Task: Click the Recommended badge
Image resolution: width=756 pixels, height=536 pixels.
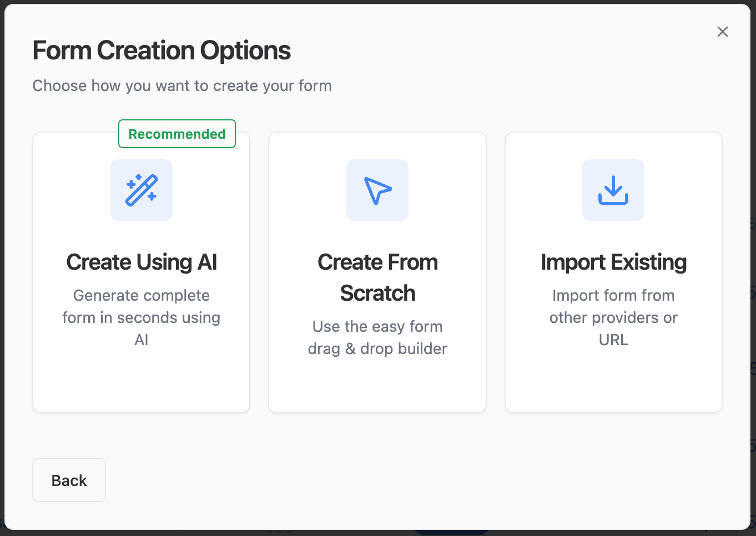Action: [x=177, y=134]
